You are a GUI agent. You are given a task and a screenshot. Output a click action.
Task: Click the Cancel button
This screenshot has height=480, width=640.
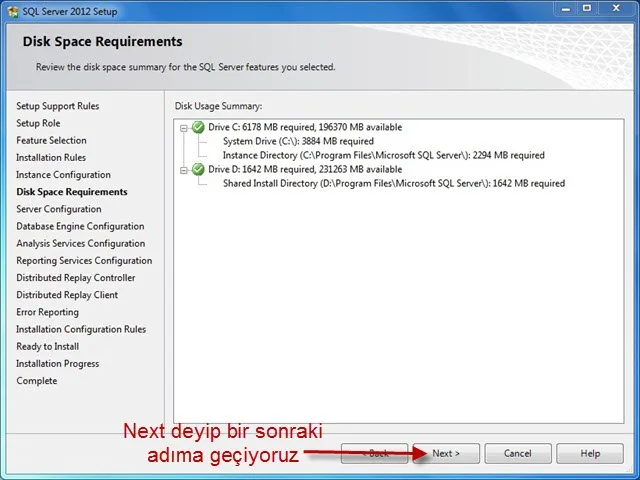pyautogui.click(x=518, y=453)
